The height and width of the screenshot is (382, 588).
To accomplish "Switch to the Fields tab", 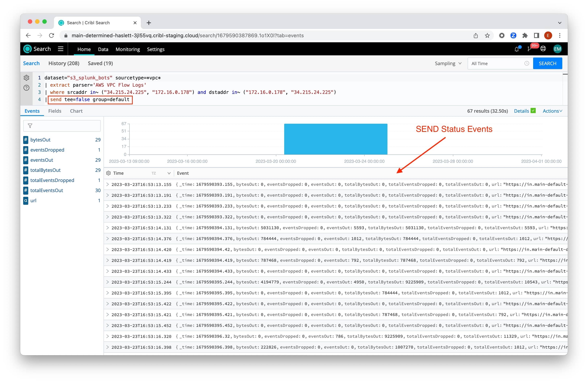I will tap(55, 111).
